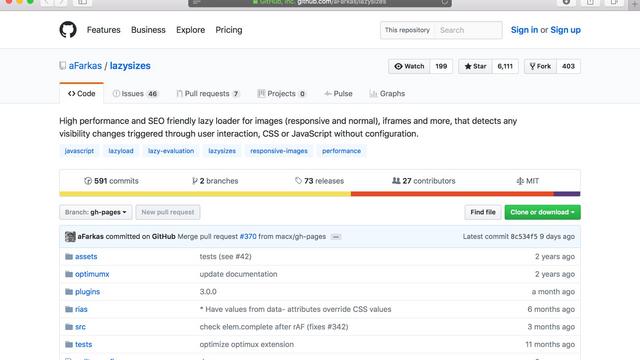Screen dimensions: 640x360
Task: Click the plugins folder icon
Action: tap(69, 291)
